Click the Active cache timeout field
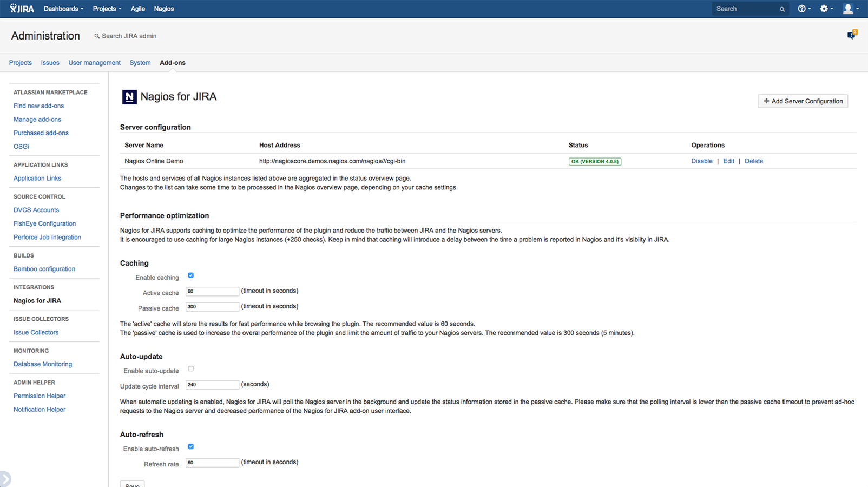 [x=212, y=292]
